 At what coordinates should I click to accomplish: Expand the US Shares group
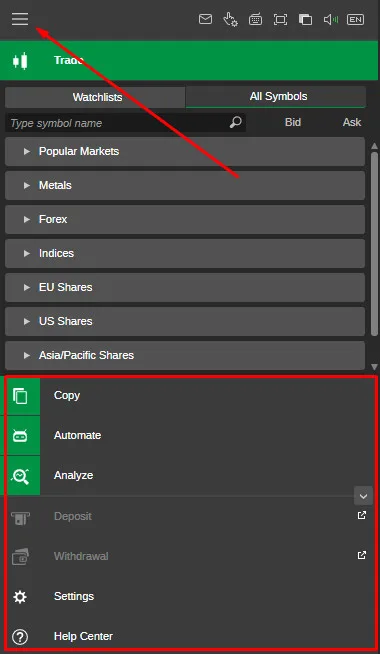pos(185,321)
